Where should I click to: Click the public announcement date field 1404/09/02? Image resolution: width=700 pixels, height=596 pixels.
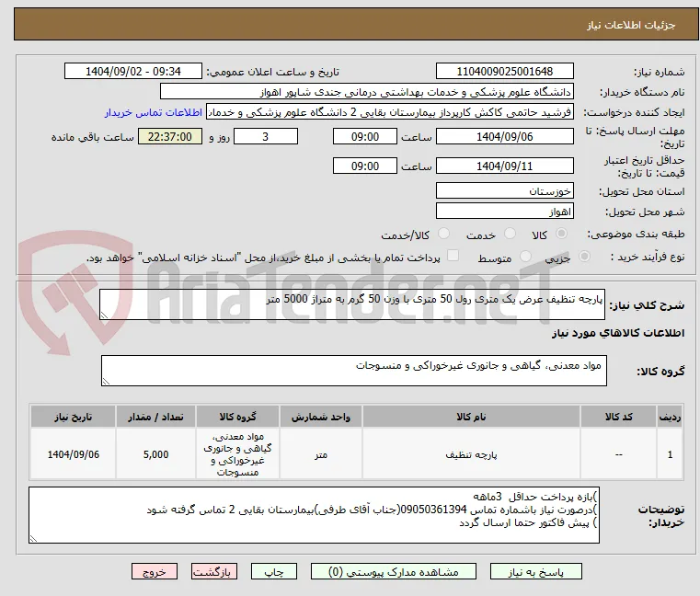[133, 72]
